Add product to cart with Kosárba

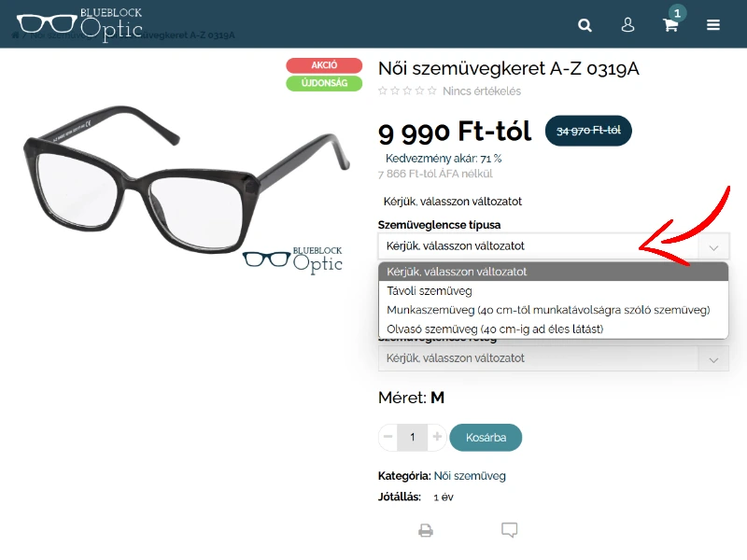486,437
